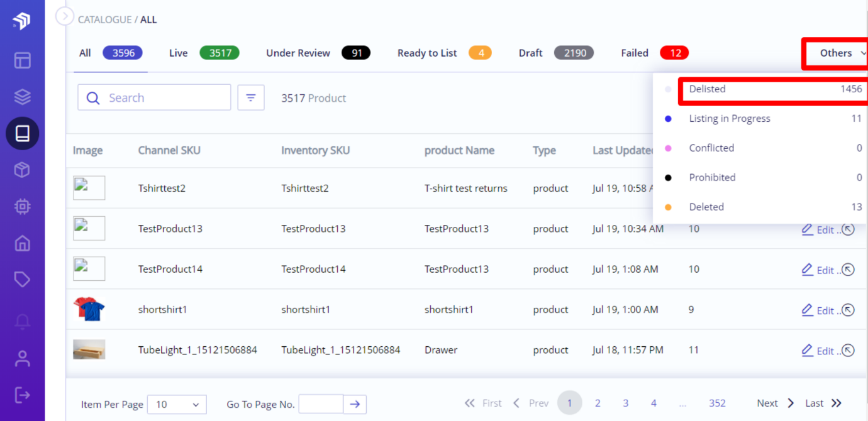This screenshot has width=868, height=421.
Task: Click into the Search input field
Action: (154, 97)
